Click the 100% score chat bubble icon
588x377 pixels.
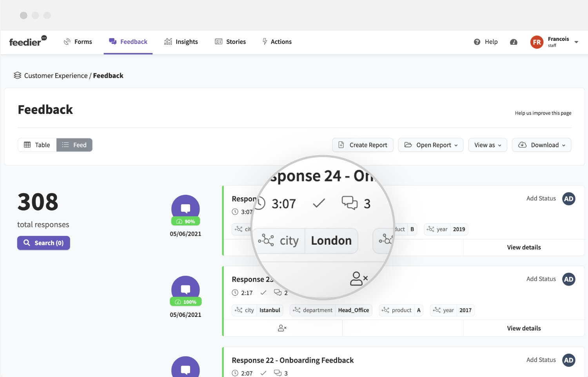coord(185,290)
